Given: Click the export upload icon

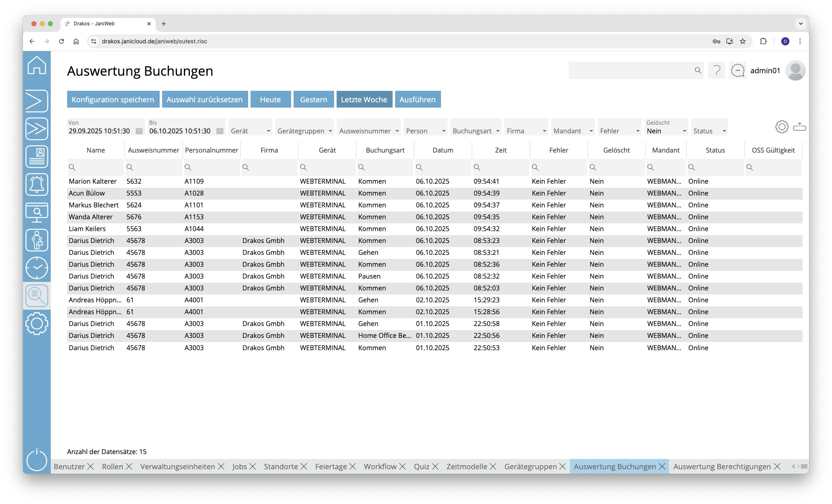Looking at the screenshot, I should (799, 127).
